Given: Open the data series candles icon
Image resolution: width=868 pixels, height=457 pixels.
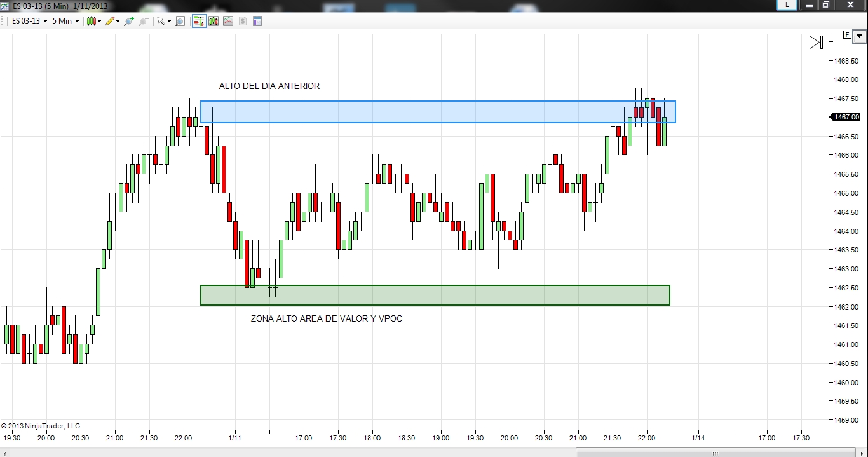Looking at the screenshot, I should point(214,21).
